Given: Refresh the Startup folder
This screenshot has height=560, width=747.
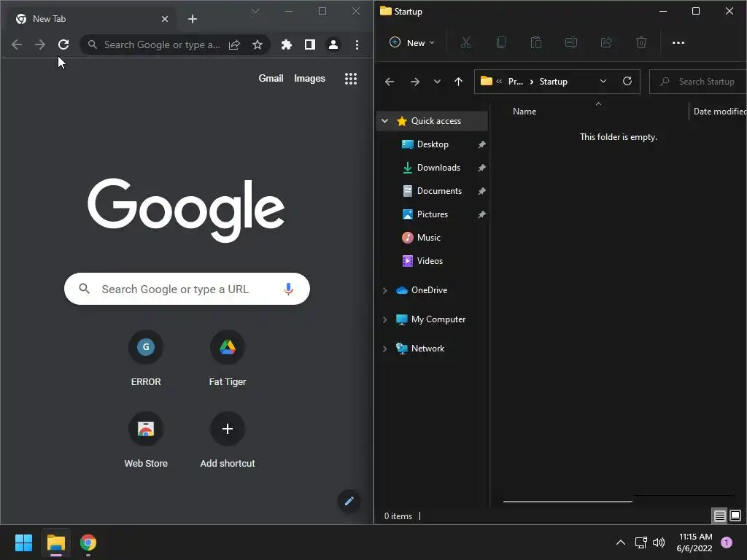Looking at the screenshot, I should coord(627,82).
